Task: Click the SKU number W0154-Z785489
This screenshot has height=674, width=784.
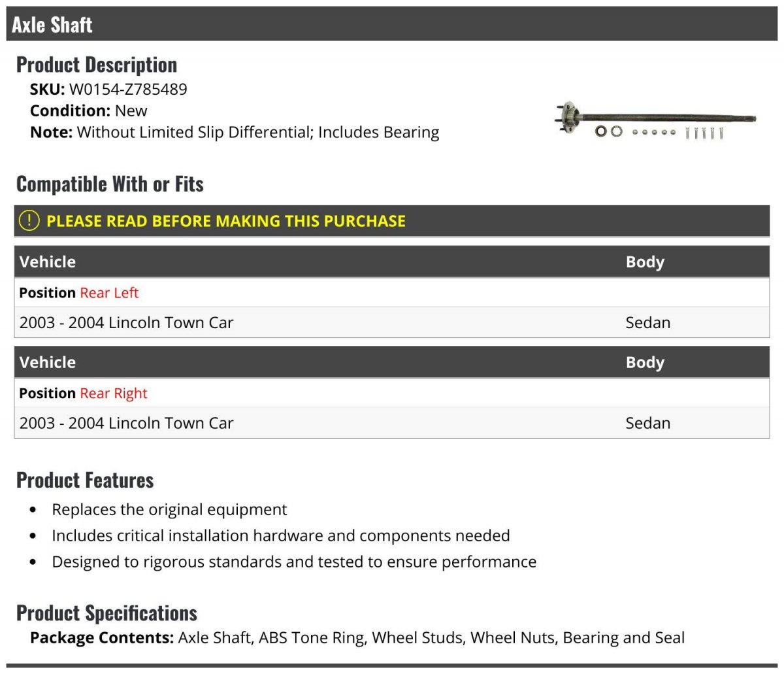Action: click(128, 89)
